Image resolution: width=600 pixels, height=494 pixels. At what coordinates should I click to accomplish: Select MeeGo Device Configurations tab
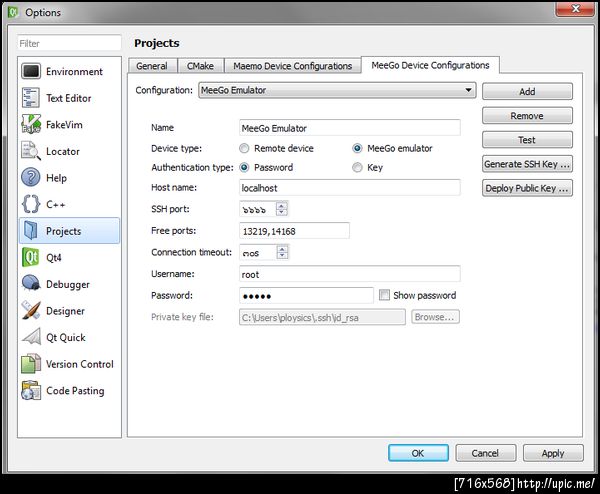pyautogui.click(x=430, y=65)
